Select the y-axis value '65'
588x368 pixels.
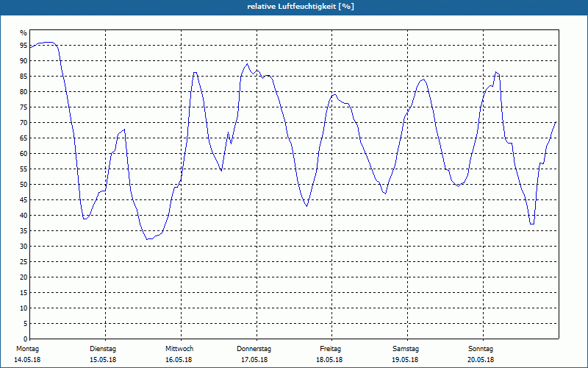(x=24, y=138)
